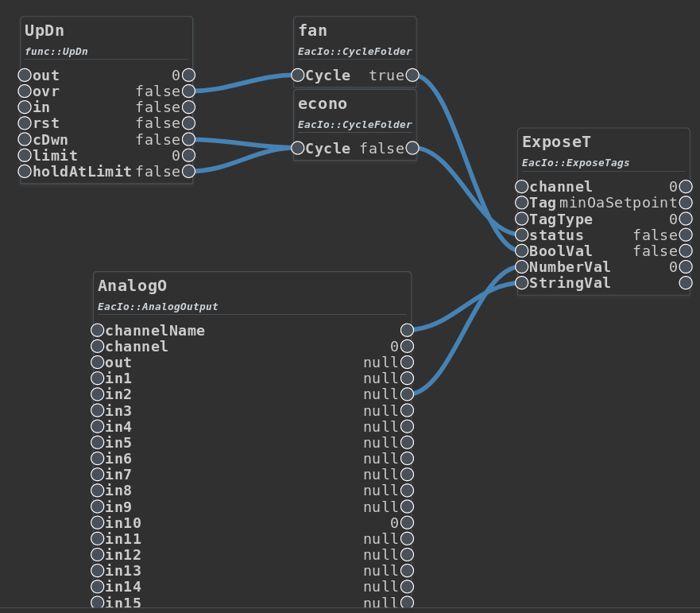The image size is (700, 613).
Task: Click the StringVal output connector on ExposeT
Action: [x=685, y=282]
